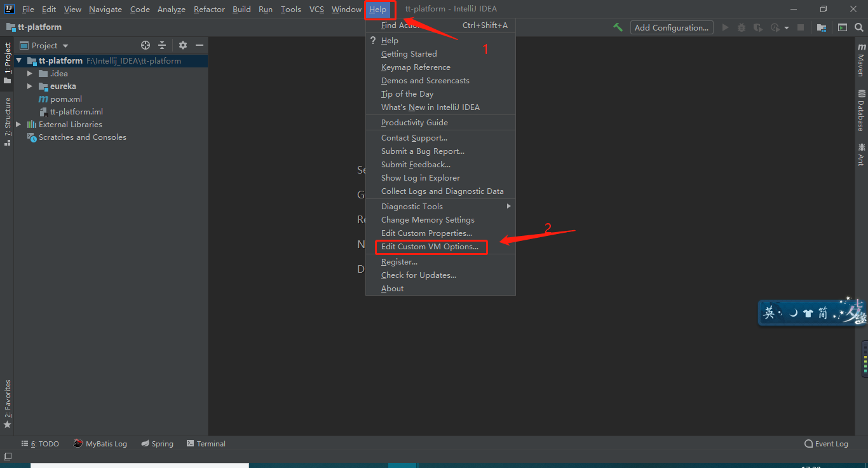Click the Search Everywhere magnifier icon
This screenshot has height=468, width=868.
click(x=858, y=27)
